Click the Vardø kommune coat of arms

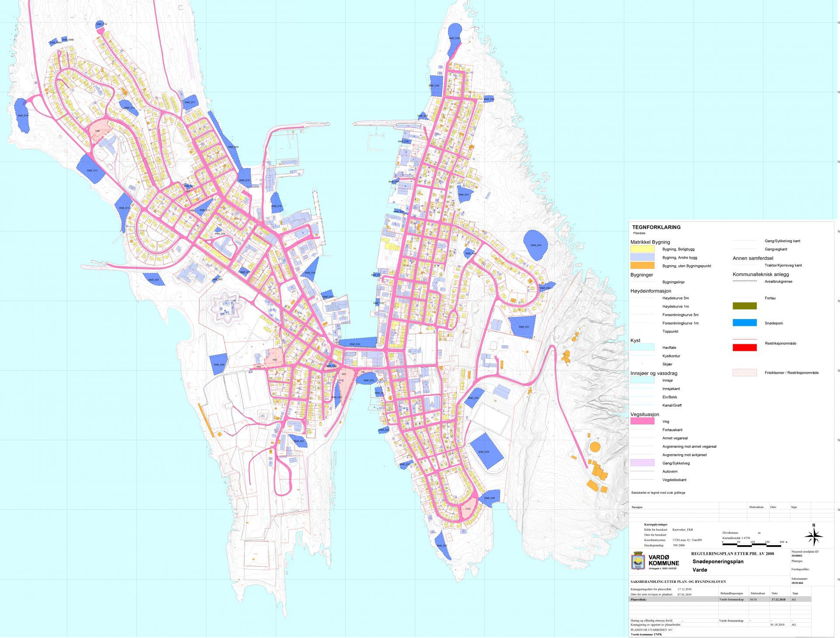click(x=638, y=561)
